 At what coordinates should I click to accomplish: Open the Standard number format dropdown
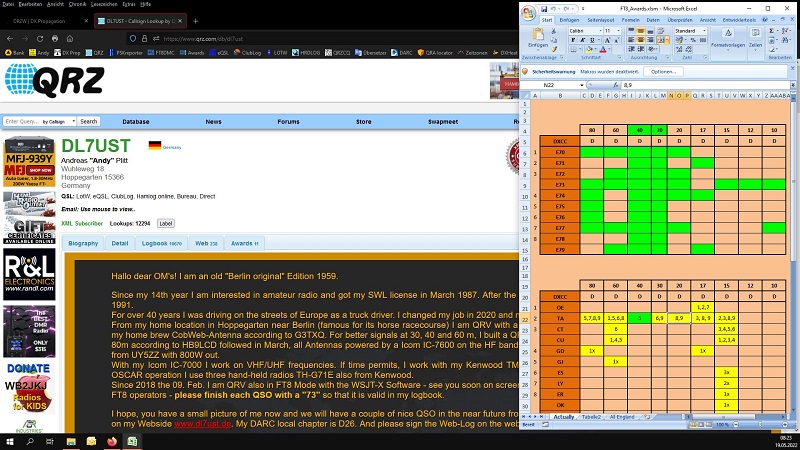704,31
